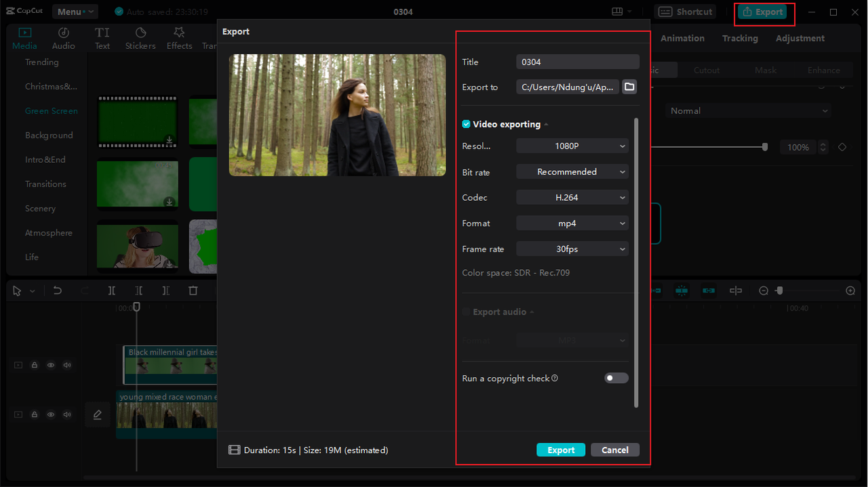The image size is (868, 487).
Task: Open the Bit rate Recommended dropdown
Action: (x=572, y=172)
